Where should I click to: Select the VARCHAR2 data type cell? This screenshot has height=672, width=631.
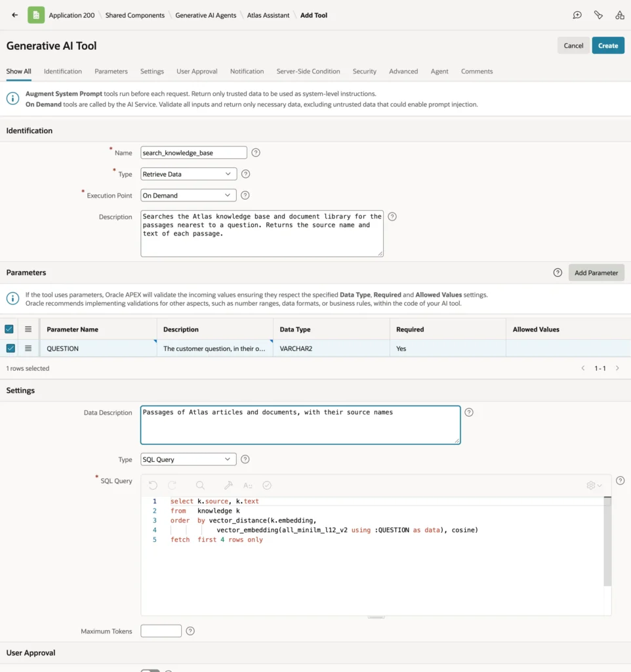[x=331, y=348]
